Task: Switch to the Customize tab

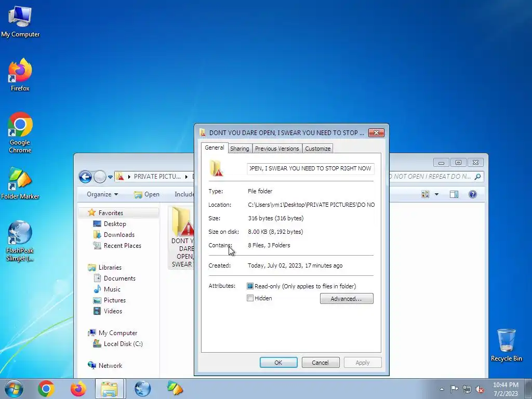Action: [317, 149]
